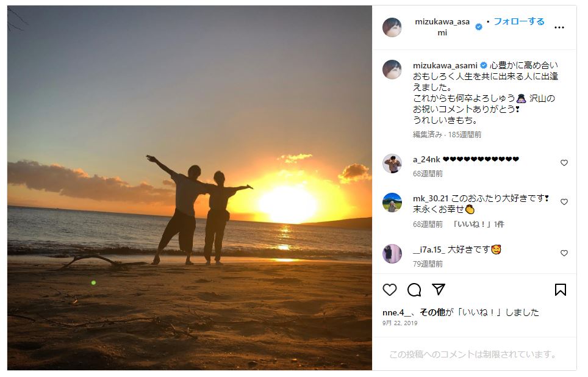Save post with the bookmark icon

pos(561,290)
